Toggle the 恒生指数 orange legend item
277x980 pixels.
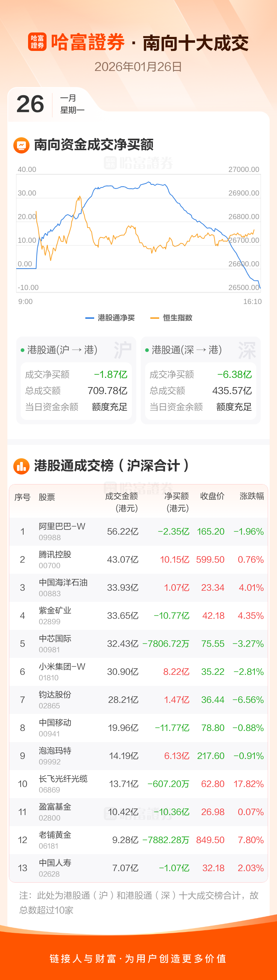point(171,318)
